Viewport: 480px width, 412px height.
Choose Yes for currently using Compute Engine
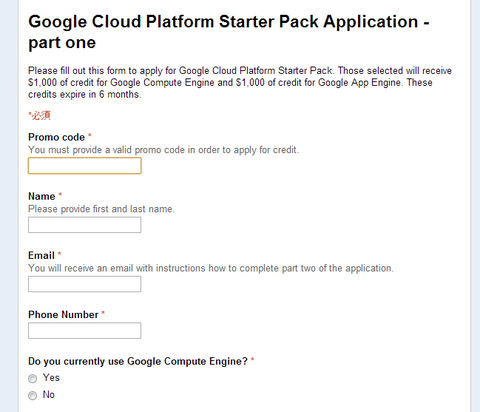coord(33,379)
